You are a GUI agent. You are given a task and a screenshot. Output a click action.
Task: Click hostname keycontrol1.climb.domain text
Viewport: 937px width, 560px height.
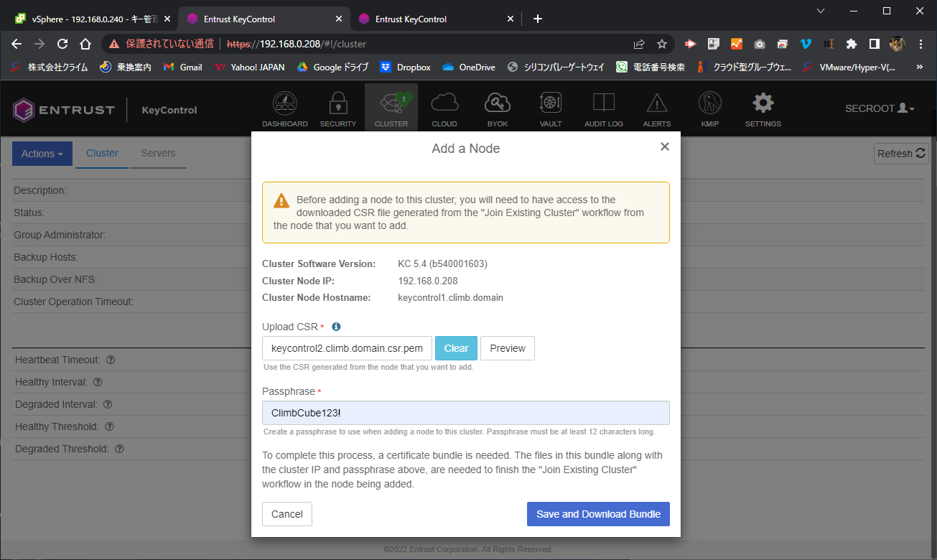(x=450, y=297)
